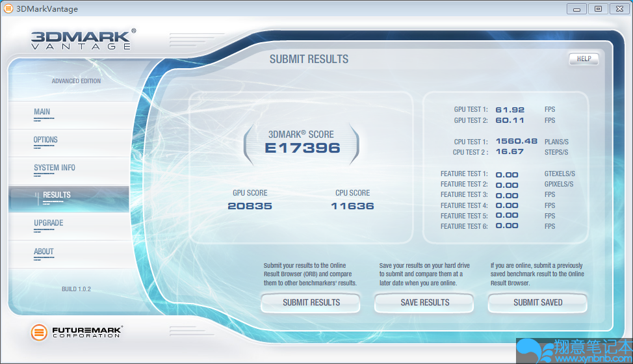Minimize the 3DMarkVantage window
The height and width of the screenshot is (364, 633).
(x=577, y=8)
